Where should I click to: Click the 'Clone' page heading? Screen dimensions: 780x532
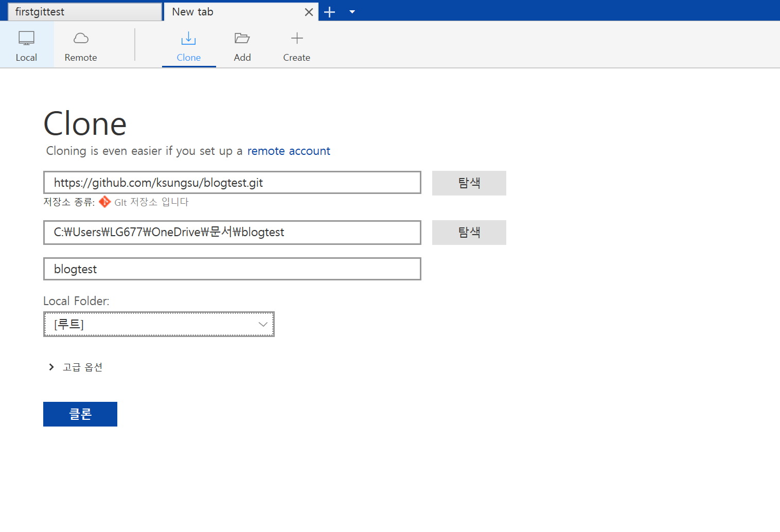click(x=85, y=124)
